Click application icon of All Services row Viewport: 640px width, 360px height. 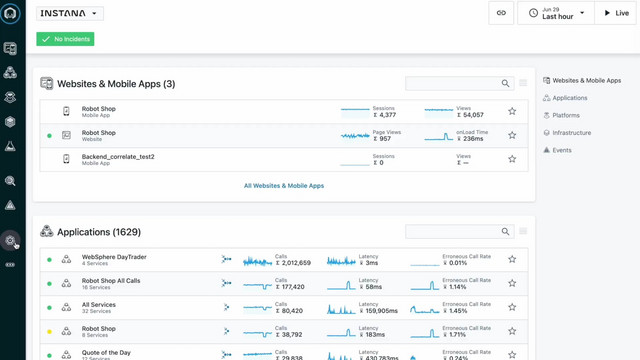66,307
